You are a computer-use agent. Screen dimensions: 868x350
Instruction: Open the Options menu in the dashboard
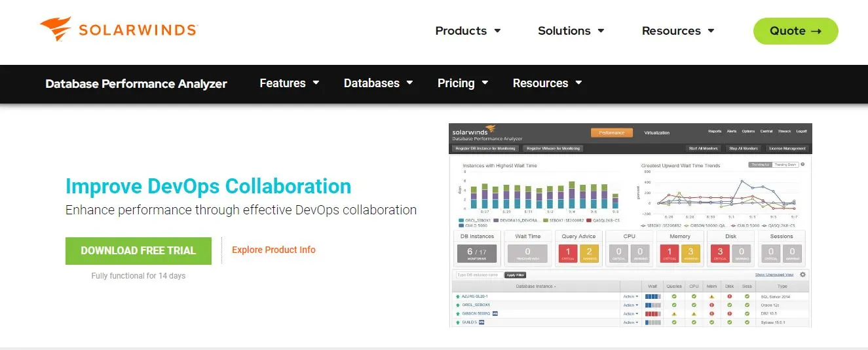(x=748, y=131)
